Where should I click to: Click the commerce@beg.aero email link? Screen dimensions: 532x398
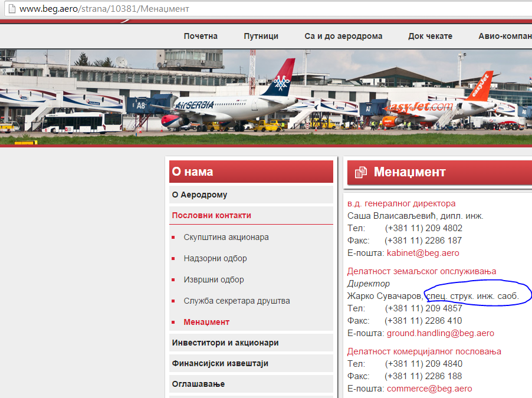point(429,389)
